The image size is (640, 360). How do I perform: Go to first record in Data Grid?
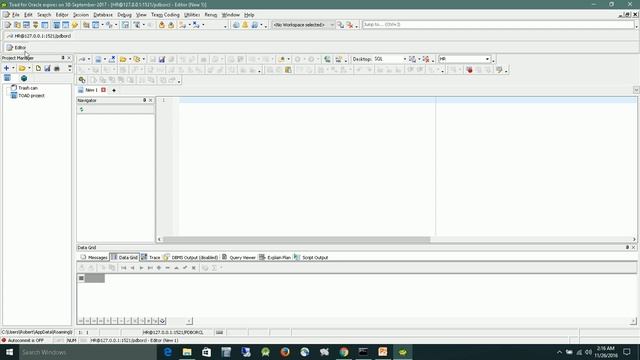coord(124,268)
